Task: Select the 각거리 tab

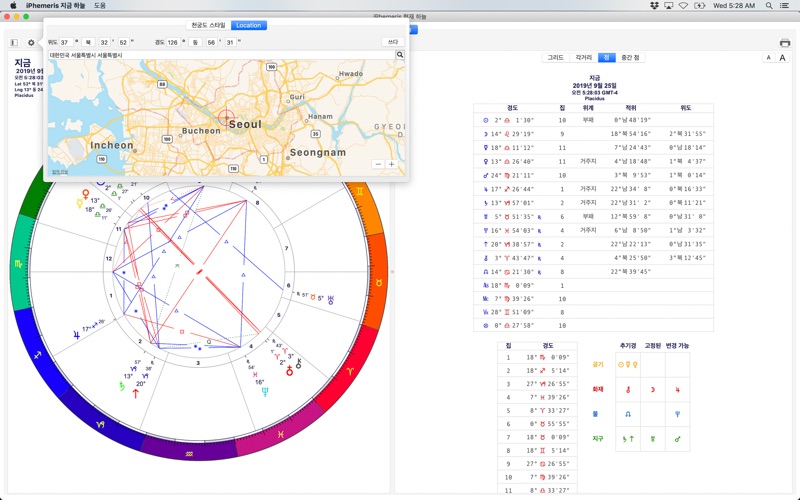Action: point(584,58)
